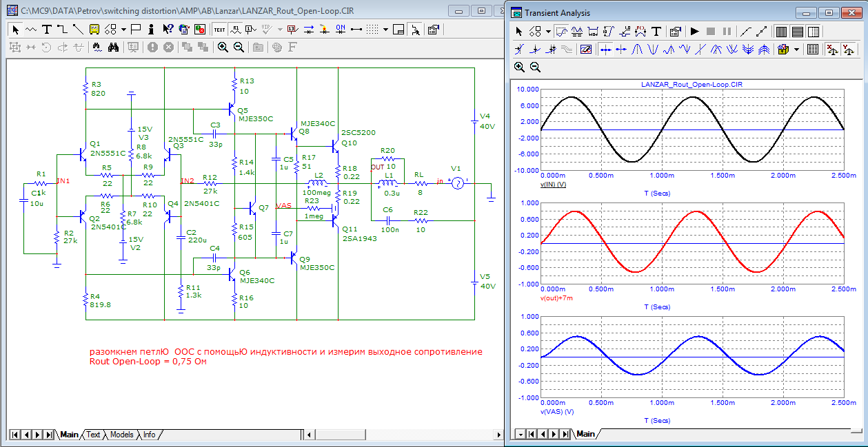The width and height of the screenshot is (868, 447).
Task: Zoom out in the Transient Analysis window
Action: [535, 67]
